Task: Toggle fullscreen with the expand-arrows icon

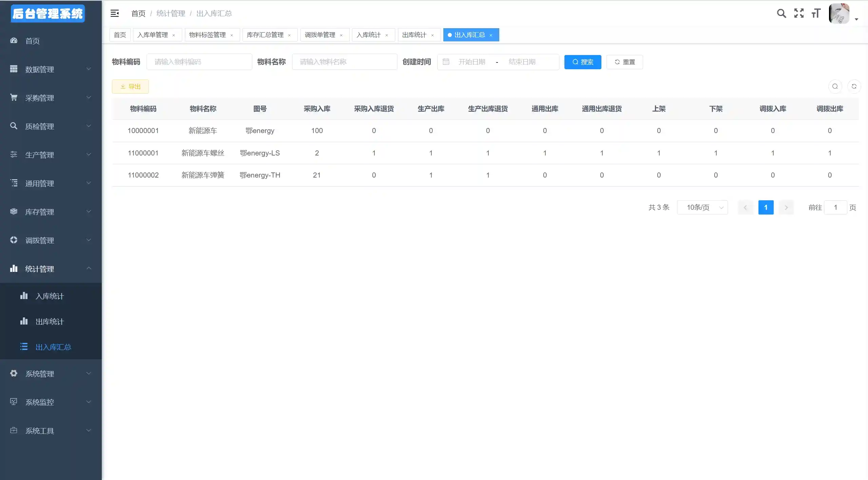Action: pyautogui.click(x=799, y=13)
